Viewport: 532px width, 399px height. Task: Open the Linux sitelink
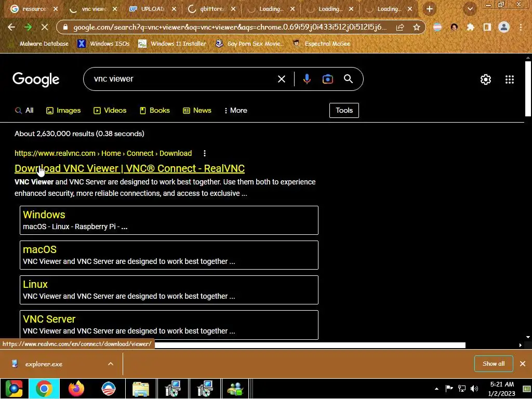coord(35,284)
